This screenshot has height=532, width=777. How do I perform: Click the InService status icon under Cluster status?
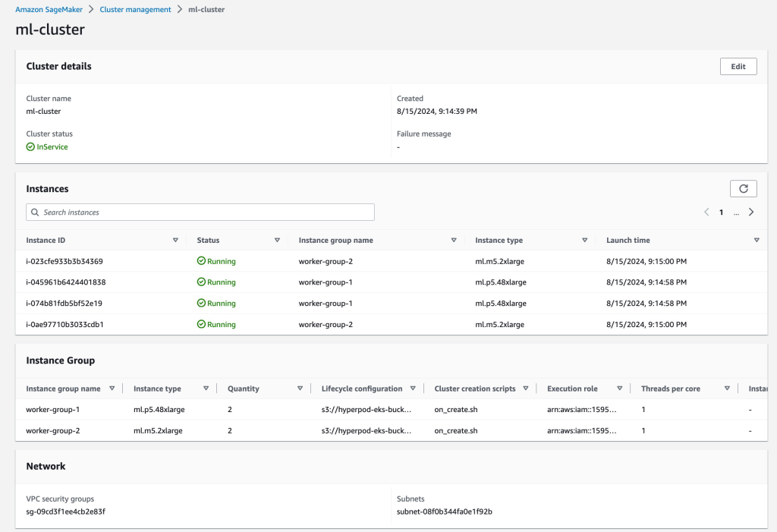(x=30, y=146)
